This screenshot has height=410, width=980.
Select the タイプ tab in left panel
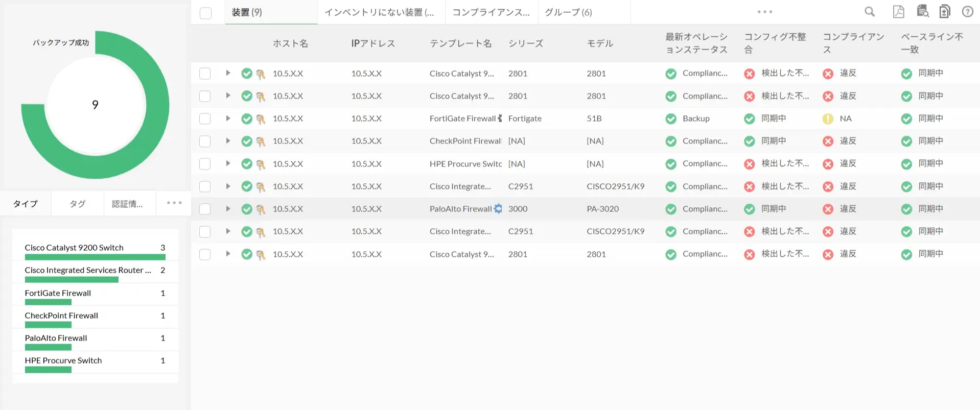coord(26,204)
